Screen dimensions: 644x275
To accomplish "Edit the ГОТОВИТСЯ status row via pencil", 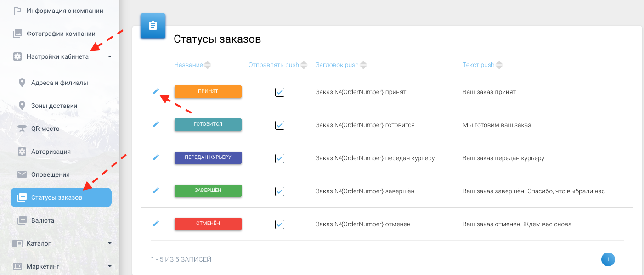I will tap(156, 124).
